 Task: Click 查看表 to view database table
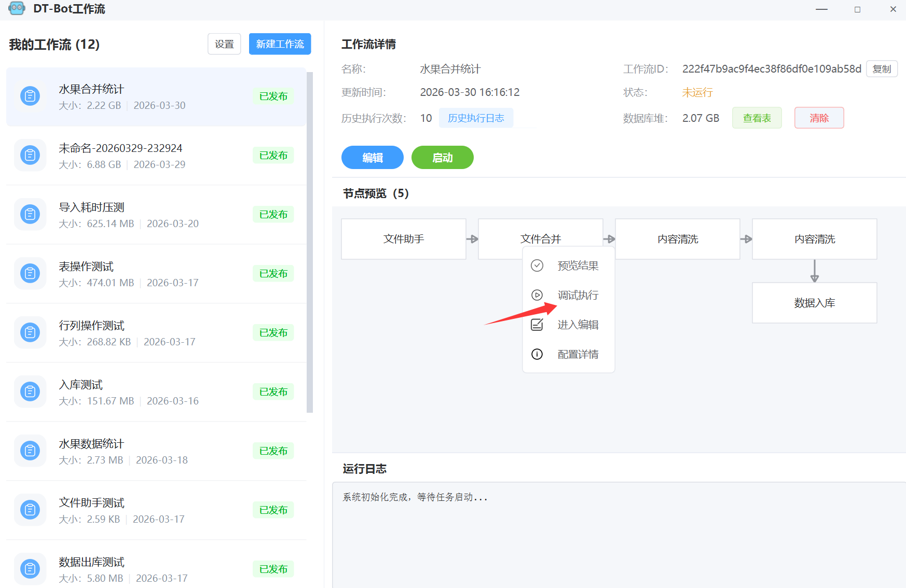[x=757, y=118]
